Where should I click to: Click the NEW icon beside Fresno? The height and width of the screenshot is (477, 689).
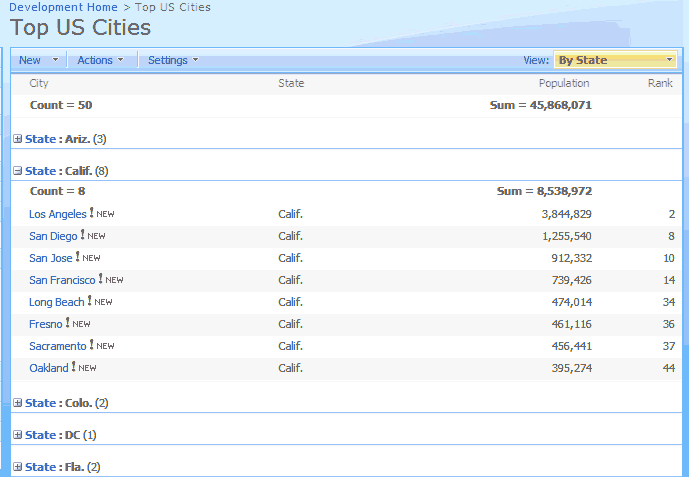(81, 324)
